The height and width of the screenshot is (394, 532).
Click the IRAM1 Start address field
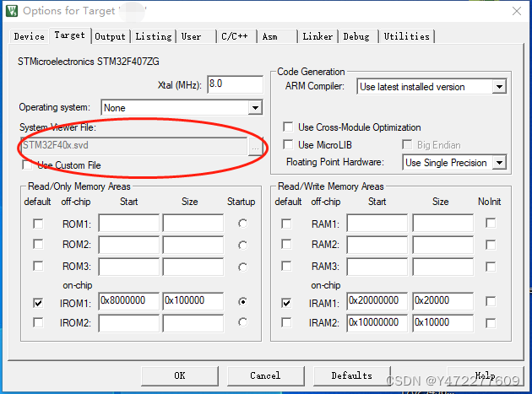click(377, 301)
